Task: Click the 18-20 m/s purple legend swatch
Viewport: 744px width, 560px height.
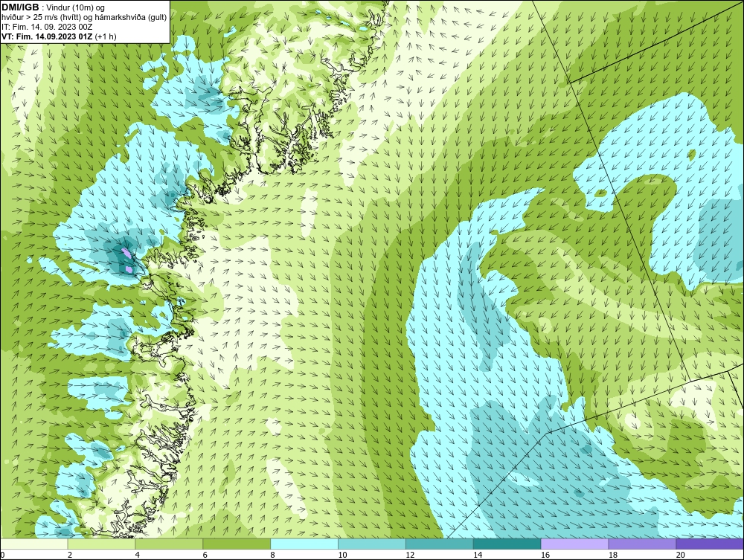Action: [x=643, y=544]
